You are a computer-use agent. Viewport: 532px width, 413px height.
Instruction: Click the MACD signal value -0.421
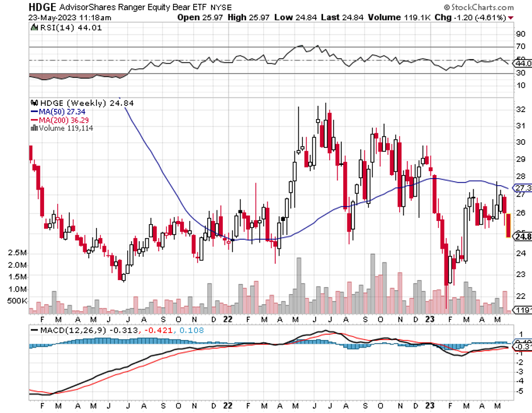coord(159,330)
